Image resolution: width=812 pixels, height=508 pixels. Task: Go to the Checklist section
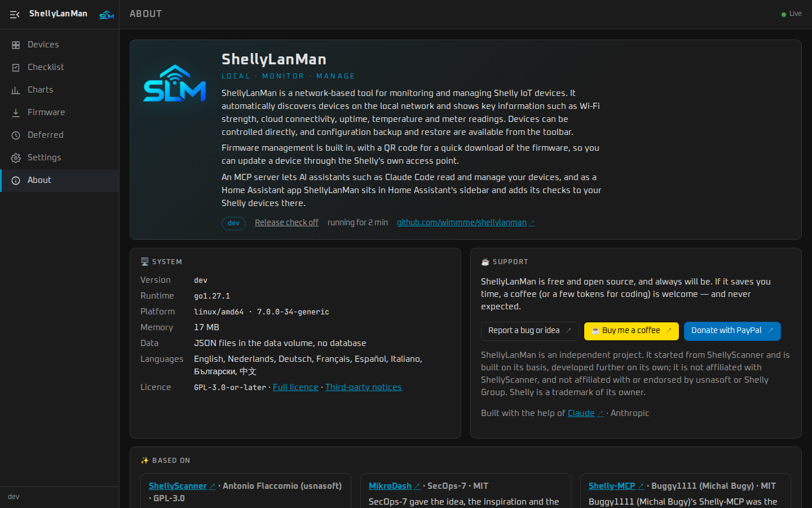pyautogui.click(x=60, y=67)
